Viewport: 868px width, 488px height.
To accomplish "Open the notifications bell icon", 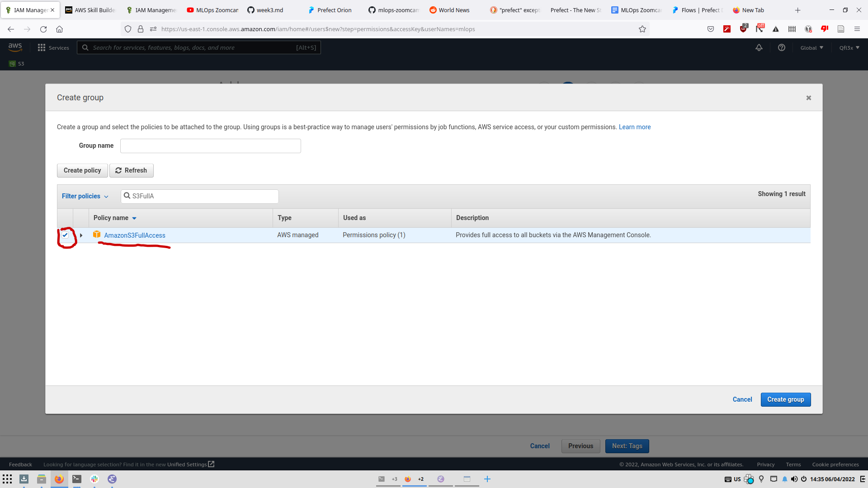I will pyautogui.click(x=759, y=47).
